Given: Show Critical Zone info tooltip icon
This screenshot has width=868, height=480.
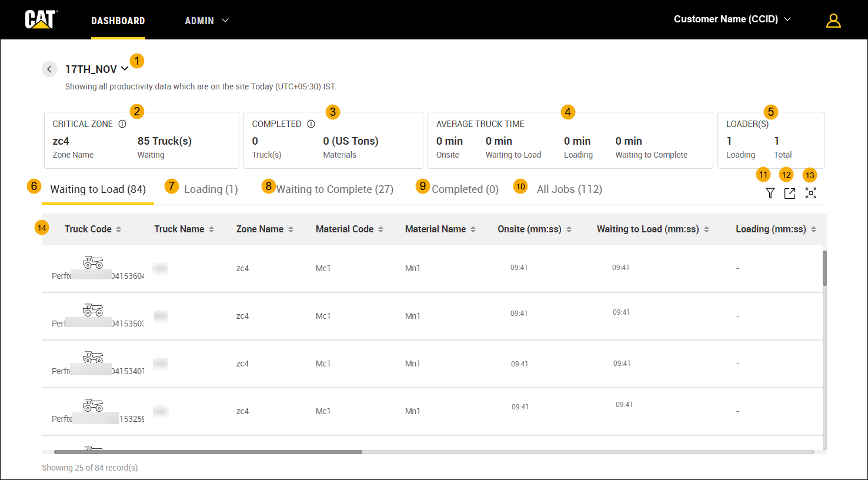Looking at the screenshot, I should pos(122,124).
